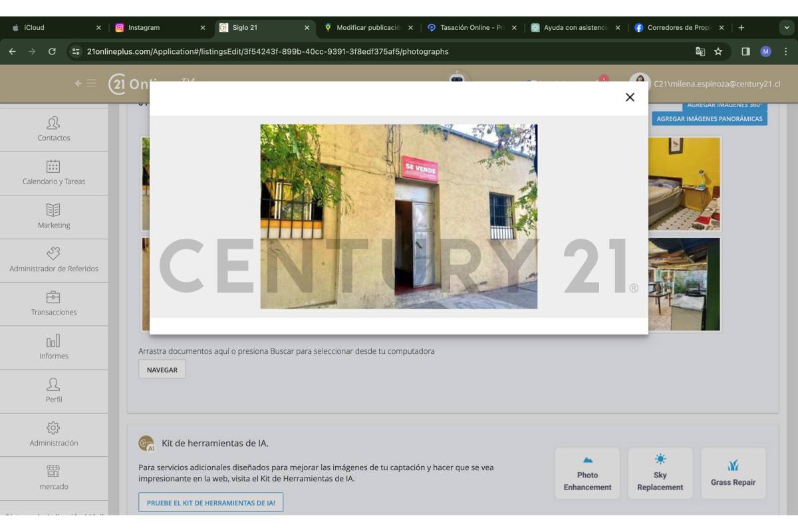Open Chrome profile M avatar
Screen dimensions: 798x532
tap(765, 51)
